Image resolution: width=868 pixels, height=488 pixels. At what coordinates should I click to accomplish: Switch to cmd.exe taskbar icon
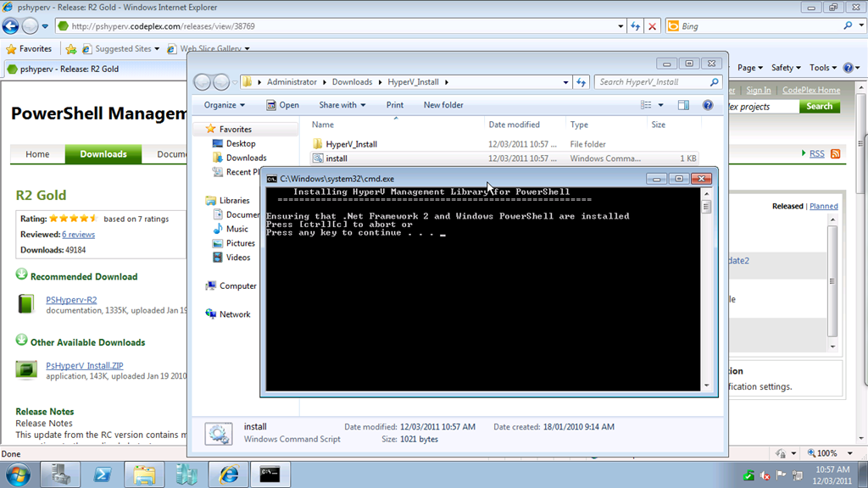pos(270,474)
